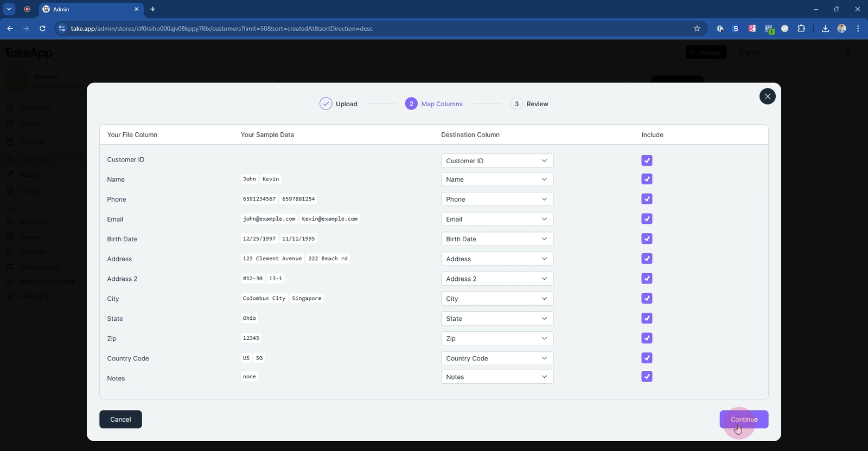Open Notes destination dropdown
Screen dimensions: 868x451
tap(497, 377)
